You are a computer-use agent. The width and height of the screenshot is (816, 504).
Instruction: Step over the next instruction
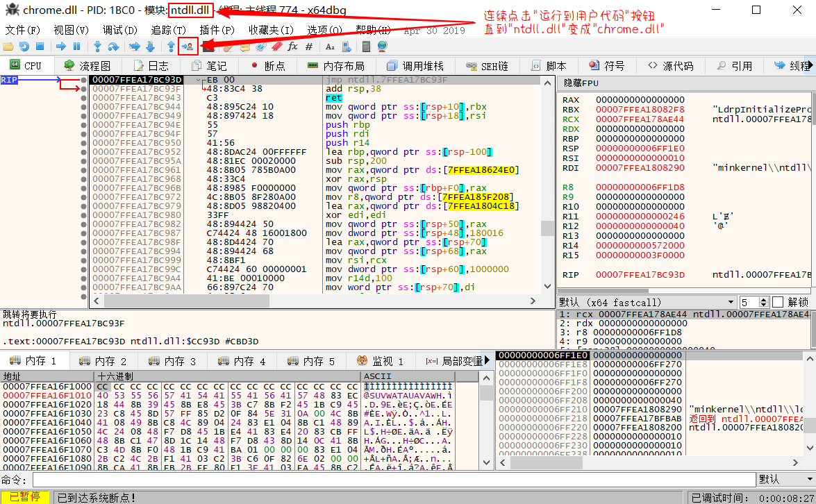point(113,47)
